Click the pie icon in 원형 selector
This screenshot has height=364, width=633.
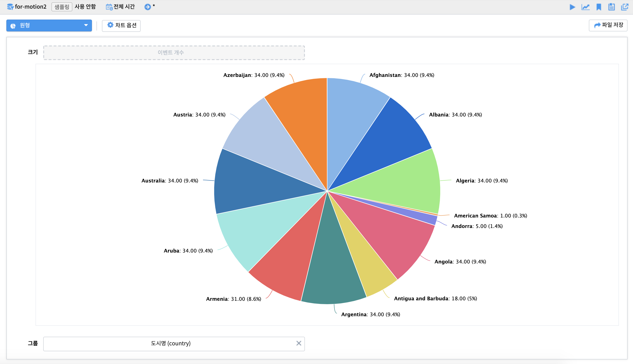13,26
